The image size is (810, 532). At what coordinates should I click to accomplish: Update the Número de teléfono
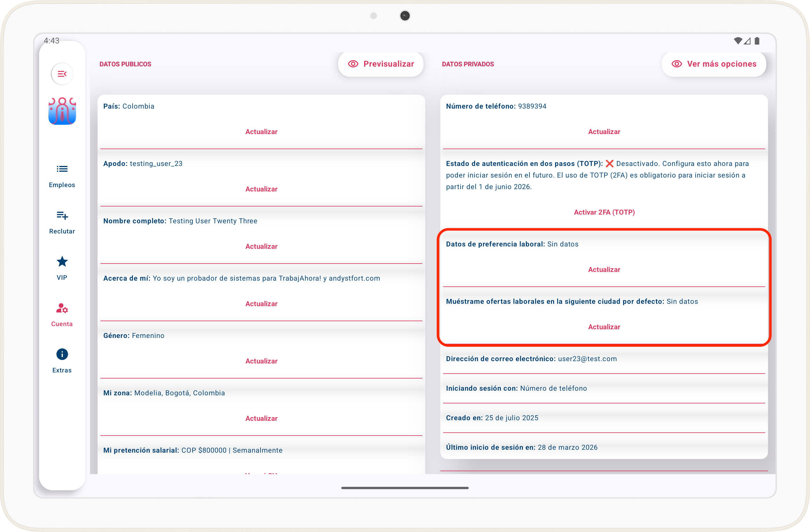coord(604,132)
